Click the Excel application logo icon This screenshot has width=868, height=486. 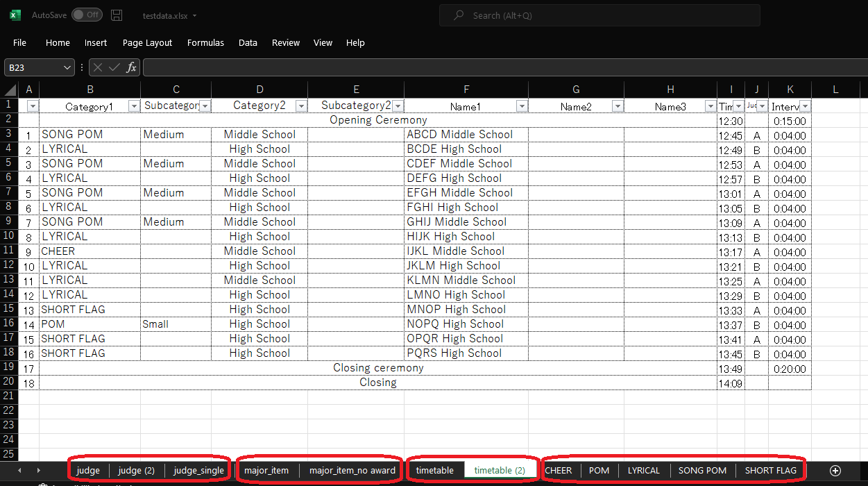tap(15, 15)
